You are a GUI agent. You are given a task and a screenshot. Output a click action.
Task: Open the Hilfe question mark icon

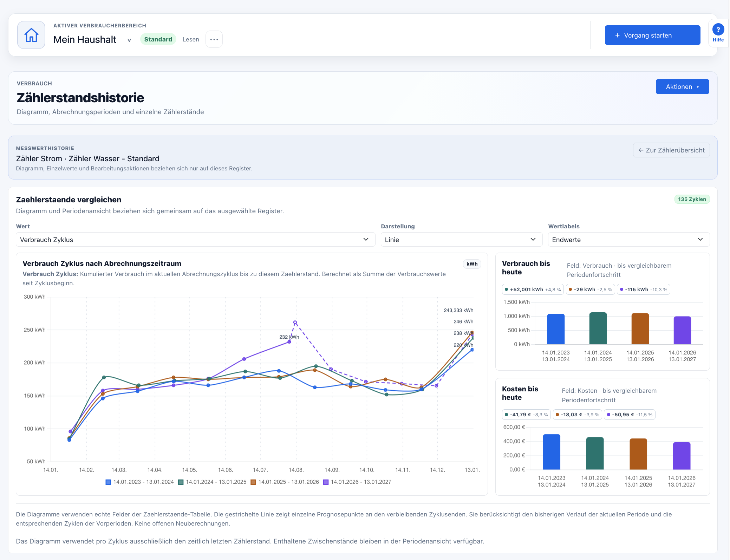coord(718,30)
